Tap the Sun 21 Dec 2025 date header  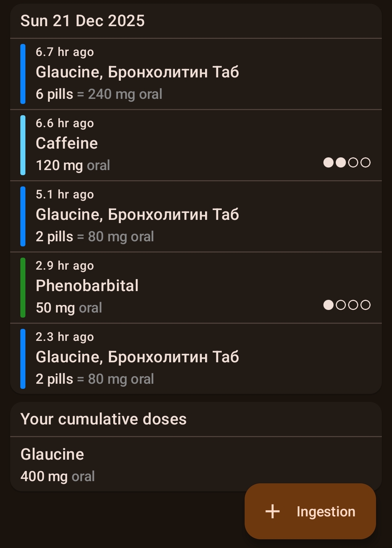pyautogui.click(x=83, y=21)
